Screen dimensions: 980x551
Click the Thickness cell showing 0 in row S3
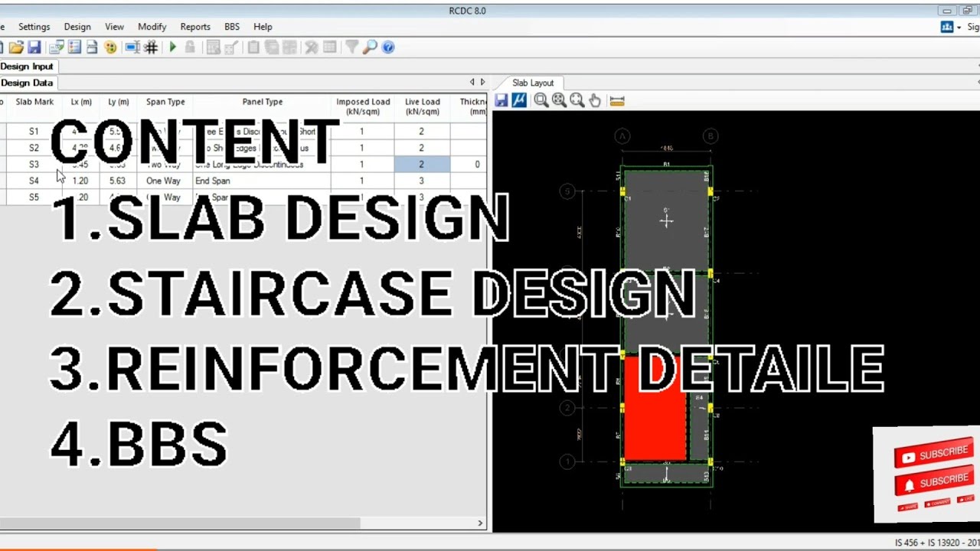[469, 165]
